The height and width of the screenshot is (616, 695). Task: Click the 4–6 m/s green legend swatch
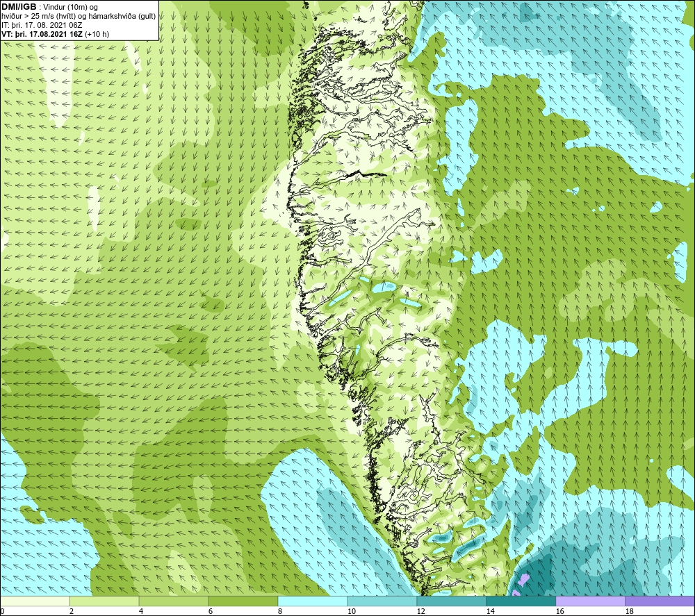coord(174,601)
